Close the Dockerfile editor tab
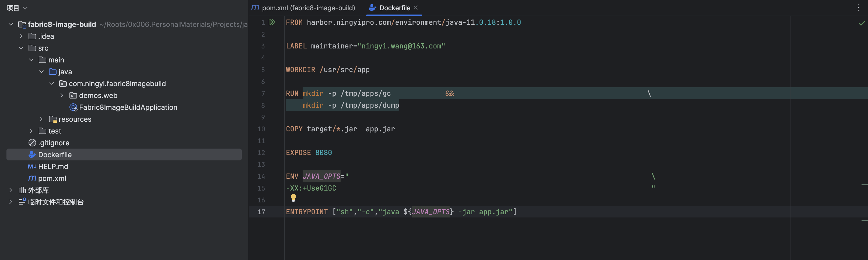Viewport: 868px width, 260px height. pyautogui.click(x=416, y=8)
